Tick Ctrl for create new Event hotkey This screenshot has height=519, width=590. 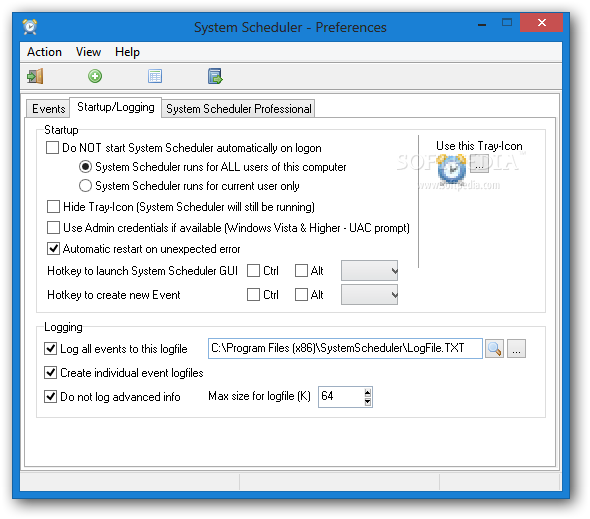pyautogui.click(x=253, y=295)
